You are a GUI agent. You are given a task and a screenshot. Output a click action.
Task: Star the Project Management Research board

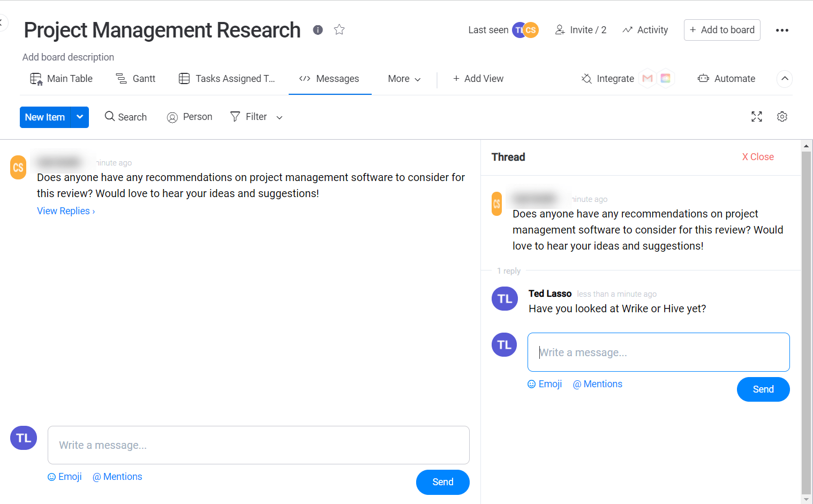point(339,30)
